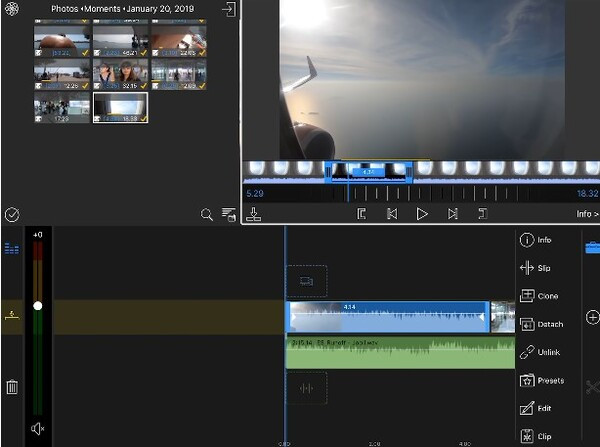Set the mark-out point bracket
Screen dimensions: 600x447
[x=483, y=214]
